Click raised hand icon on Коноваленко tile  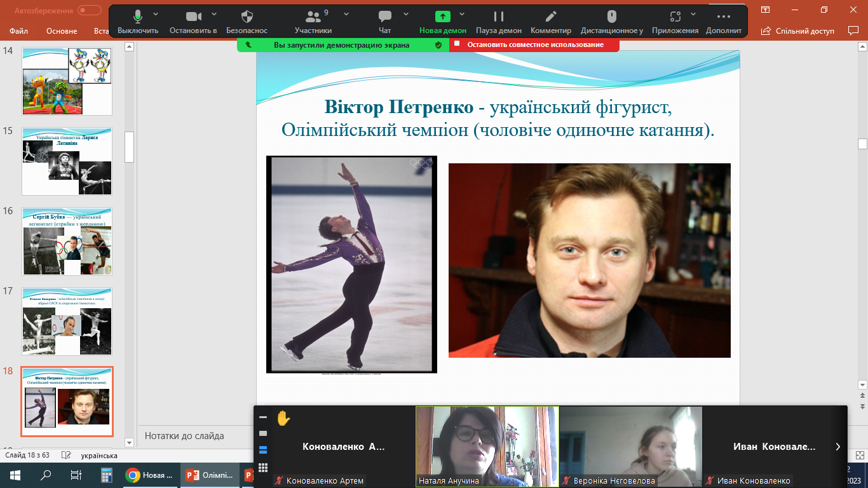pos(283,418)
